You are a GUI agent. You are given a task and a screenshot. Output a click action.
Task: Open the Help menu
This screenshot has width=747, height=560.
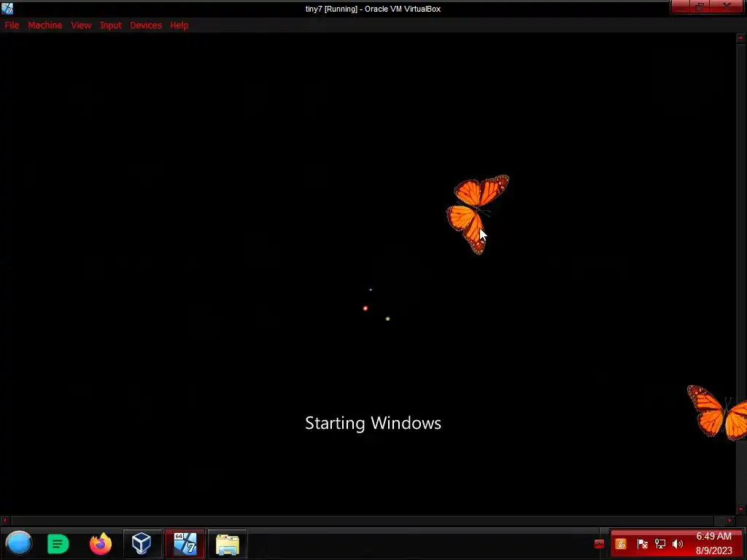click(x=179, y=26)
